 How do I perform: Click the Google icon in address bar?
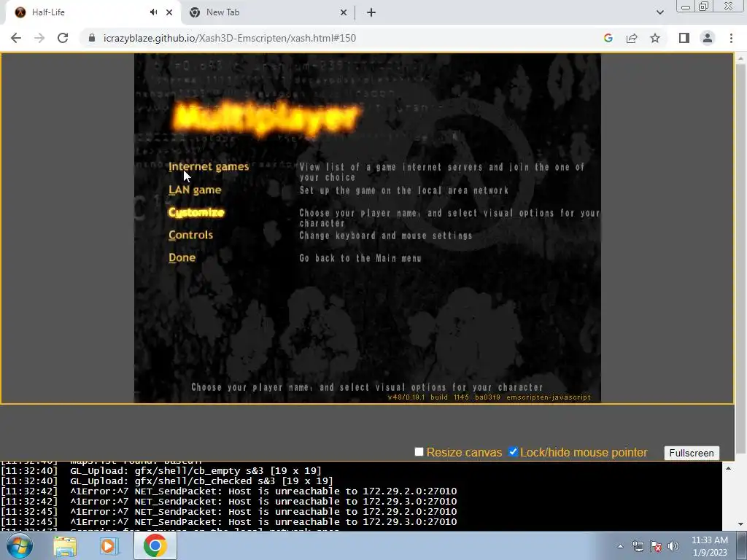coord(608,38)
